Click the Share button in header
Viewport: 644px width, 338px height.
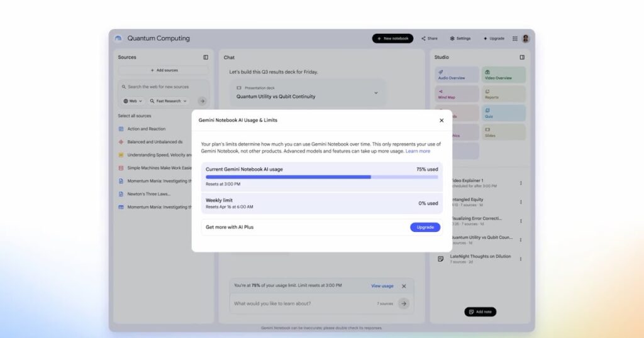[430, 38]
